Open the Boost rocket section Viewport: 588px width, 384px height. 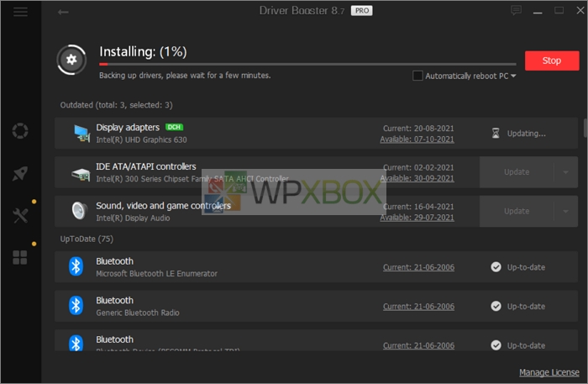pyautogui.click(x=20, y=173)
